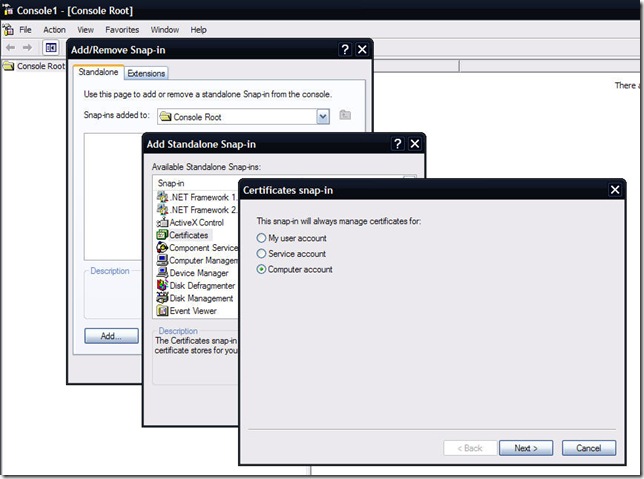Click the Event Viewer list entry text
Image resolution: width=644 pixels, height=479 pixels.
pyautogui.click(x=193, y=311)
